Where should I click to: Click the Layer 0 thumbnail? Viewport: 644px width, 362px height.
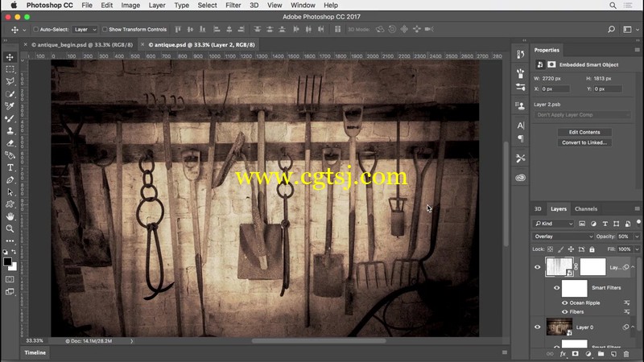[x=559, y=327]
